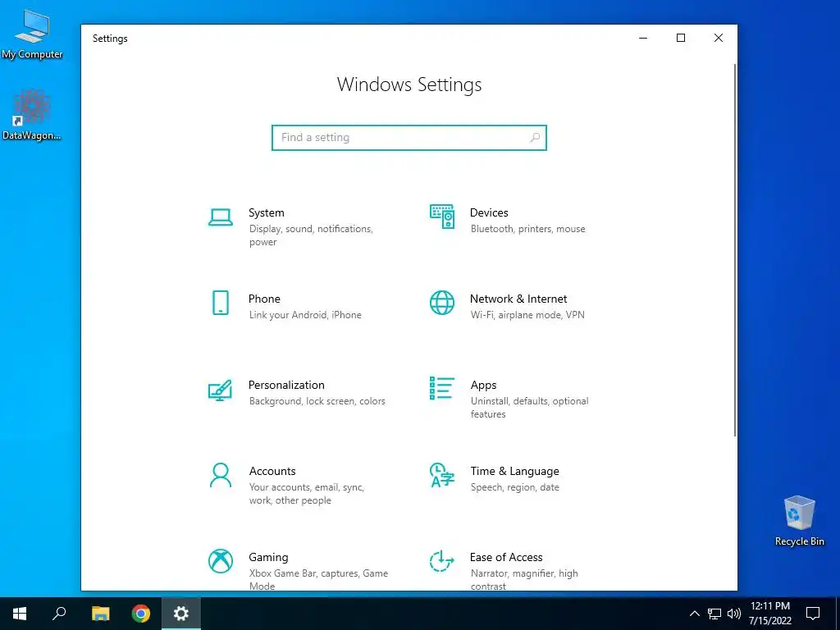Open the Gaming Xbox icon
Viewport: 840px width, 630px height.
[x=220, y=561]
